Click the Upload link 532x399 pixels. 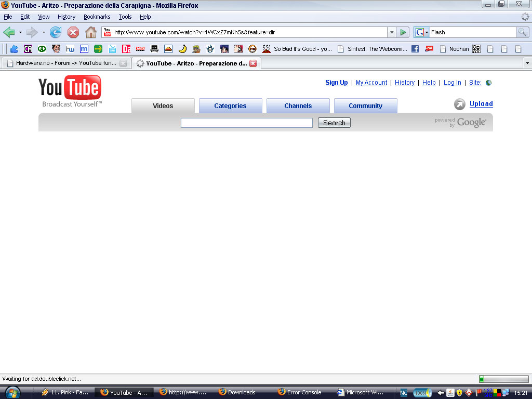[x=481, y=104]
